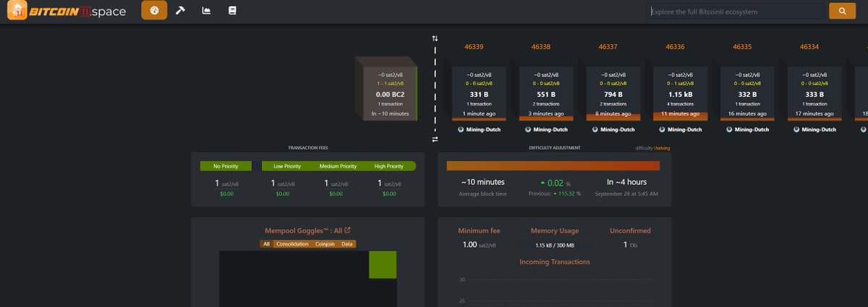The width and height of the screenshot is (868, 307).
Task: Click the Medium Priority fee label
Action: (x=338, y=166)
